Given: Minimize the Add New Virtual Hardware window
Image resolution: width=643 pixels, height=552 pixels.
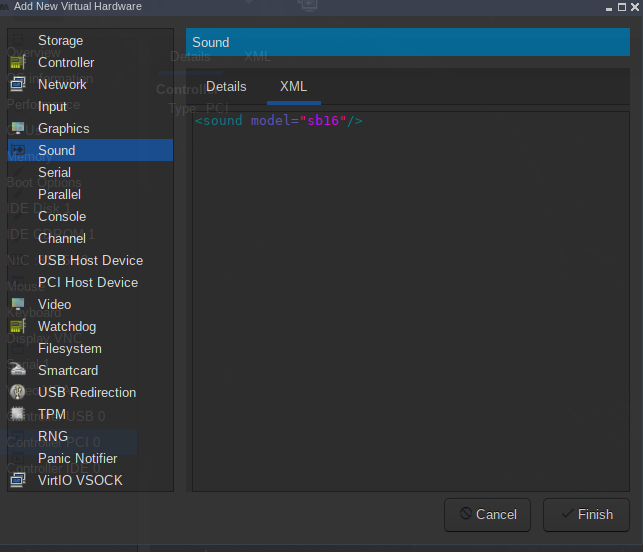Looking at the screenshot, I should (609, 8).
